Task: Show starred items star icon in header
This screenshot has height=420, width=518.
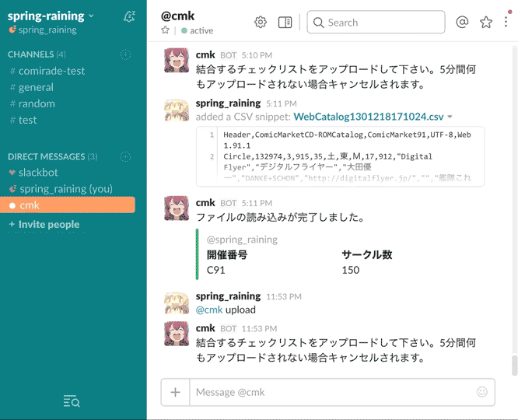Action: tap(486, 22)
